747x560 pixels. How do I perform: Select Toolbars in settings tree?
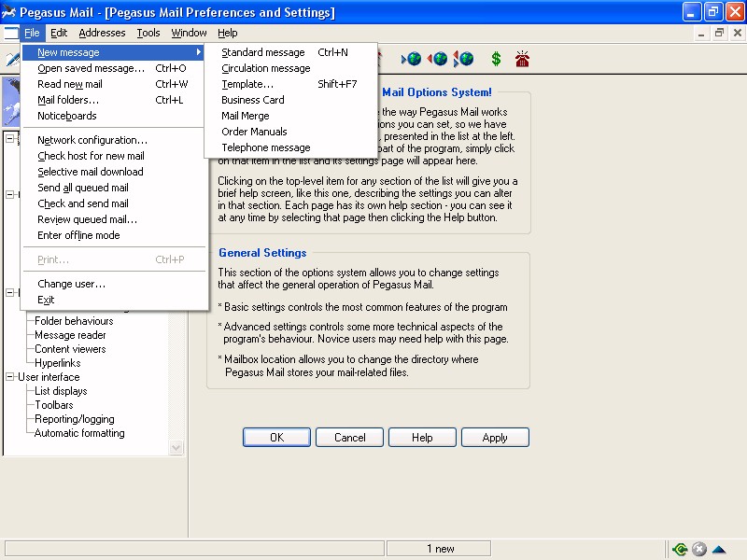point(54,405)
